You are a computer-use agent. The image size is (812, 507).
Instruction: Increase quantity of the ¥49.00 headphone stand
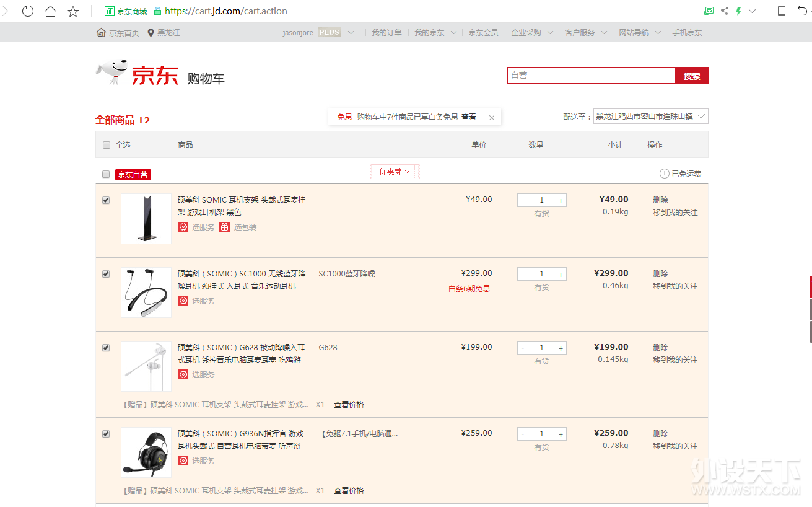pyautogui.click(x=561, y=200)
